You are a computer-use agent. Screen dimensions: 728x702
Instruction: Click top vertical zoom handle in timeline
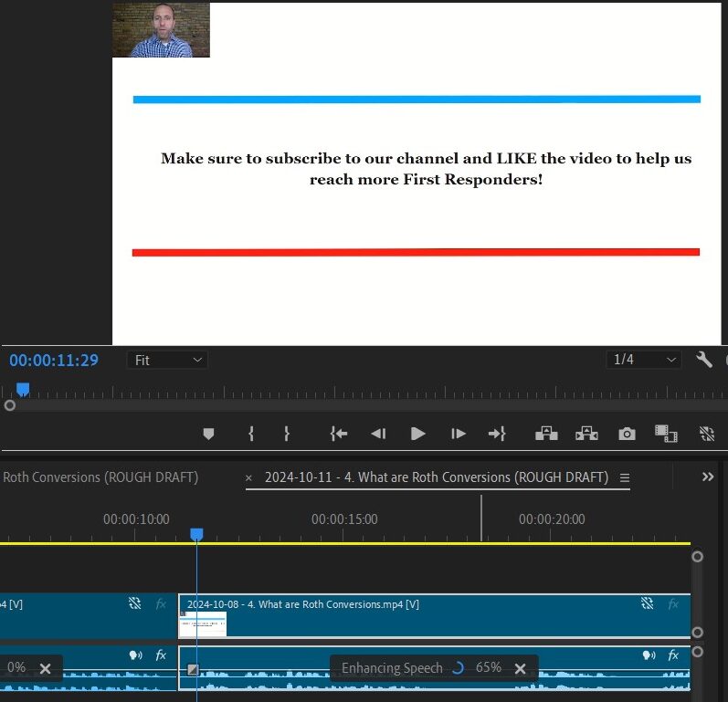tap(697, 556)
